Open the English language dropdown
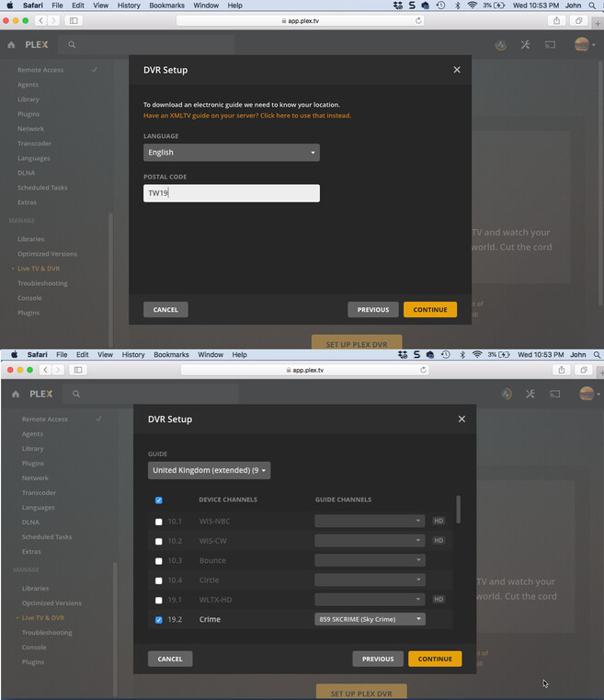The height and width of the screenshot is (700, 604). tap(232, 153)
